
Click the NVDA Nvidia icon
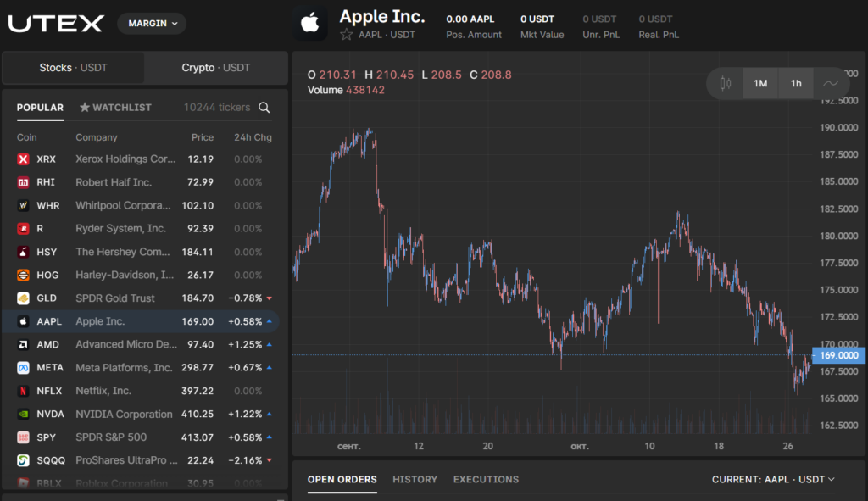click(x=23, y=414)
